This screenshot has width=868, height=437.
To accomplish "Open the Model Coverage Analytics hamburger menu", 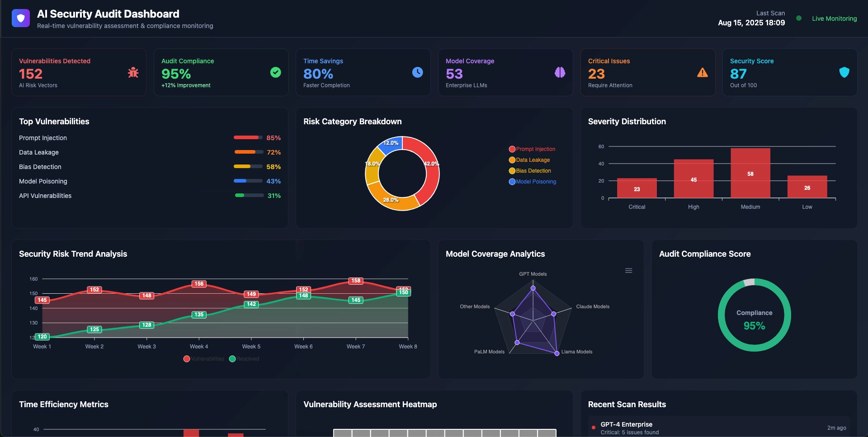I will pos(628,270).
